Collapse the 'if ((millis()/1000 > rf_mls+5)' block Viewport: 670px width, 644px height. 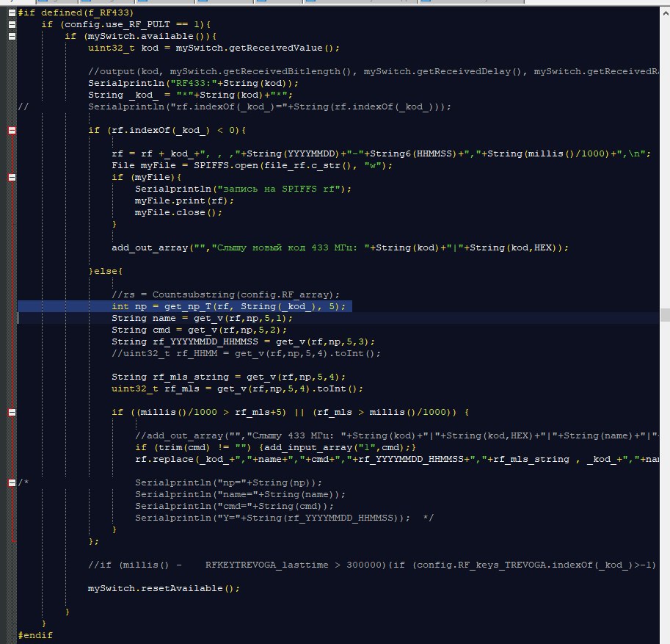pyautogui.click(x=12, y=412)
